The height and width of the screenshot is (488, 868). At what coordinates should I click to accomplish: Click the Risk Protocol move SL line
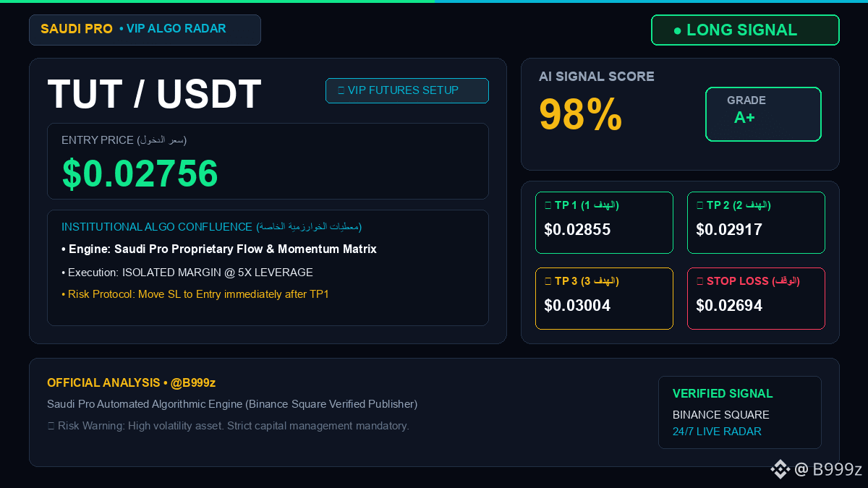195,294
